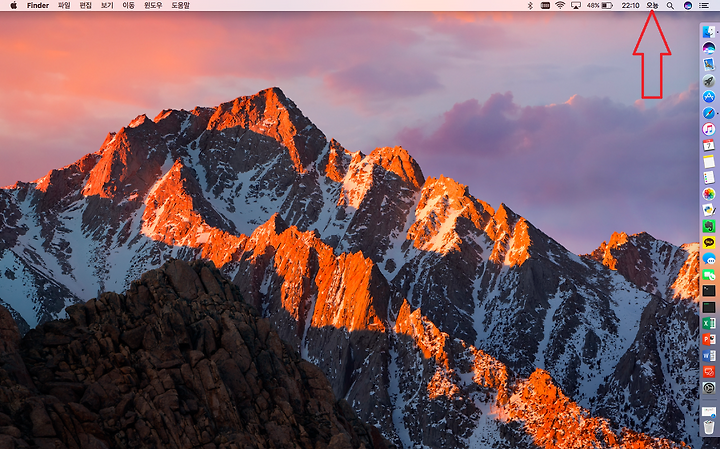Open the 이동 menu
This screenshot has height=449, width=720.
(129, 6)
